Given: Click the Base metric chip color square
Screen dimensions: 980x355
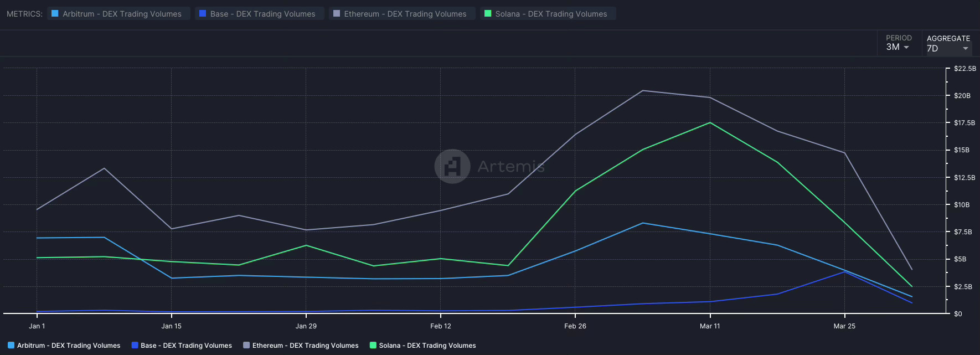Looking at the screenshot, I should pyautogui.click(x=203, y=13).
